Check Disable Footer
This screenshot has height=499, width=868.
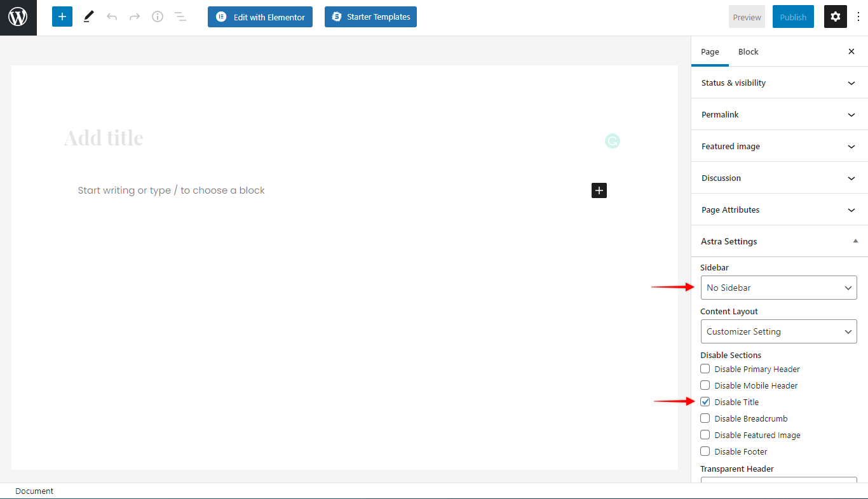pos(705,451)
